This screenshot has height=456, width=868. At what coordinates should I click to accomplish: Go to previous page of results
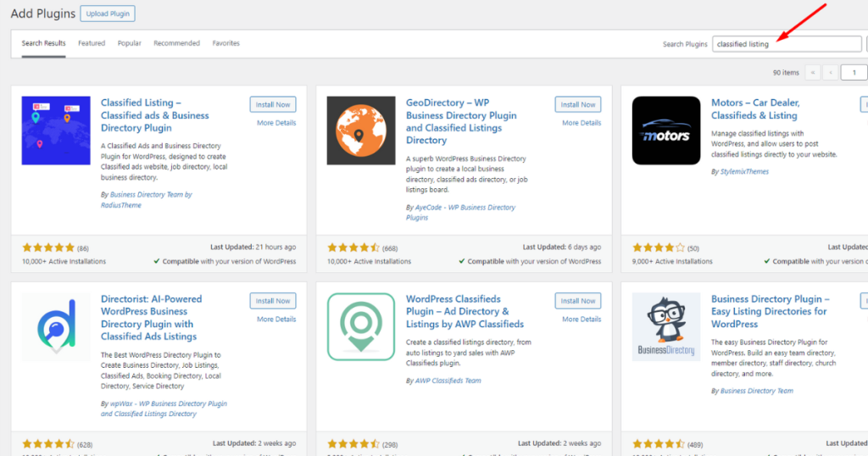831,73
